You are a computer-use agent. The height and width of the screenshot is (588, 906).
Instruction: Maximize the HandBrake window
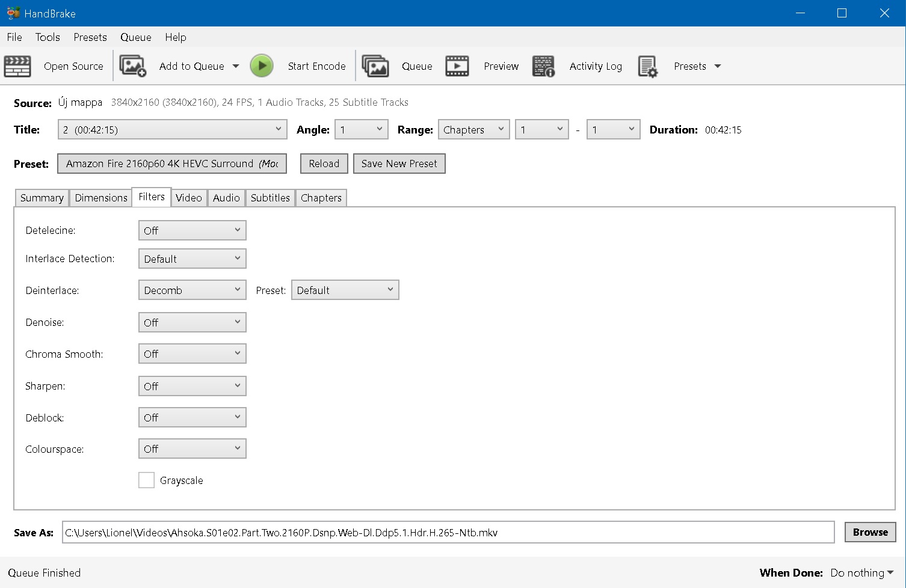842,13
